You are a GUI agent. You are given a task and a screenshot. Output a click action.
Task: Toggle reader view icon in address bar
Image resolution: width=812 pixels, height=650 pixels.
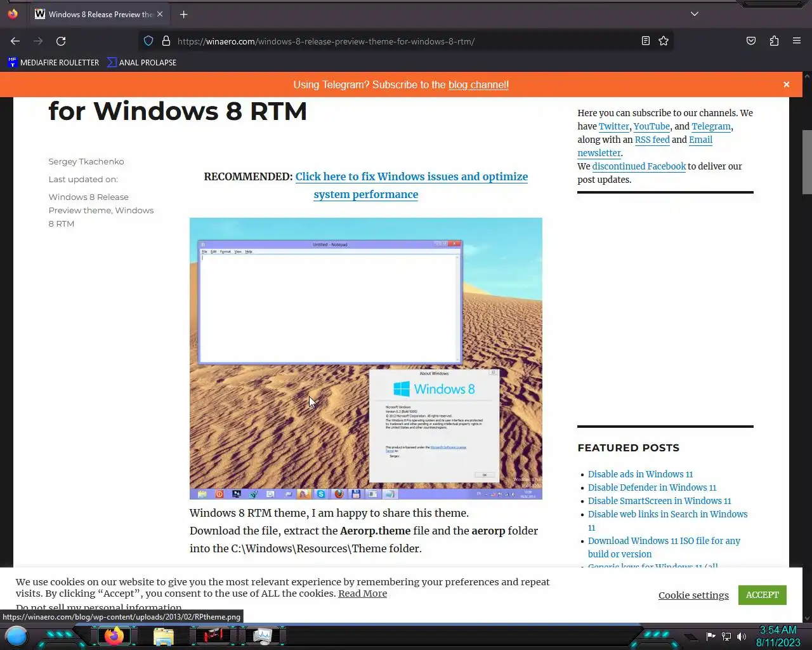[x=646, y=41]
